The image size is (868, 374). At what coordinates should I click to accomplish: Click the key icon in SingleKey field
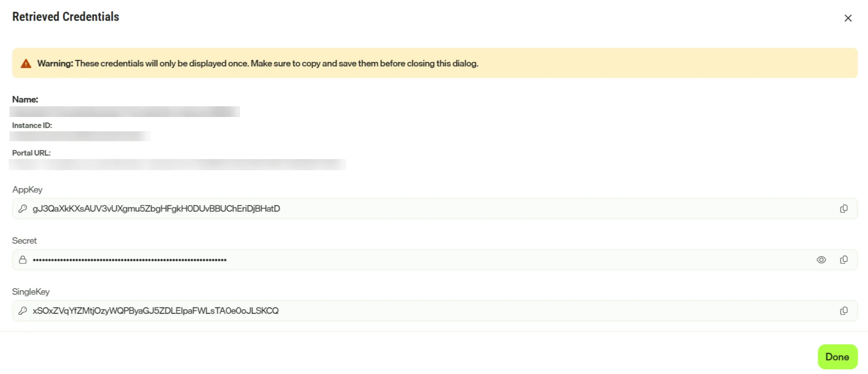pyautogui.click(x=23, y=311)
